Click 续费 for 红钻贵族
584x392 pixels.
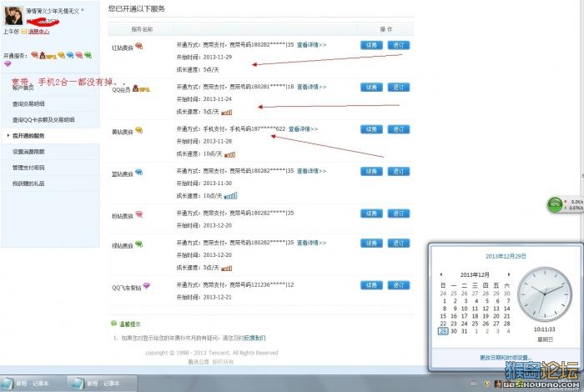click(x=371, y=45)
